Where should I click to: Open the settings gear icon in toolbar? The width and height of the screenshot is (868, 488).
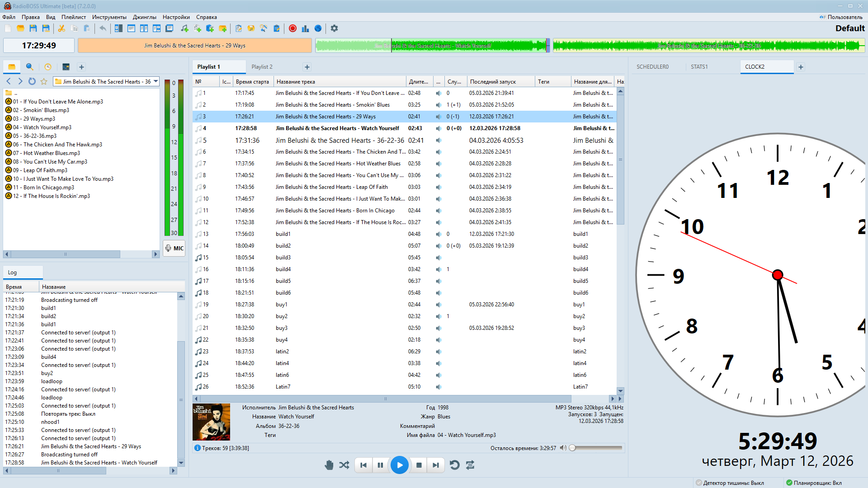334,28
